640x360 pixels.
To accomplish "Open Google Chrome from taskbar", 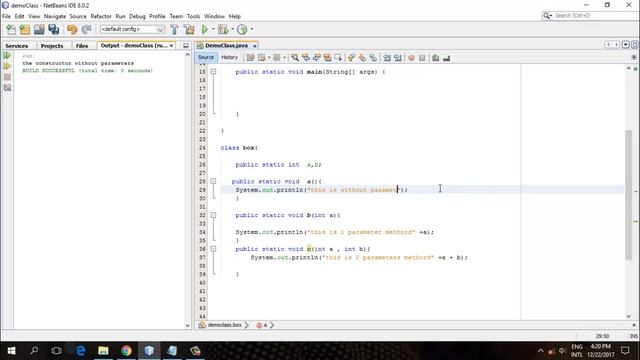I will (126, 351).
